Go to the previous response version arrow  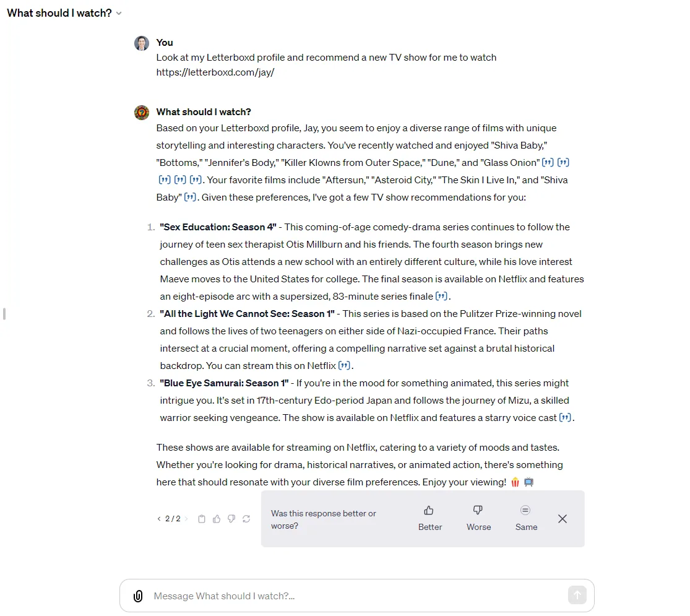(x=159, y=519)
